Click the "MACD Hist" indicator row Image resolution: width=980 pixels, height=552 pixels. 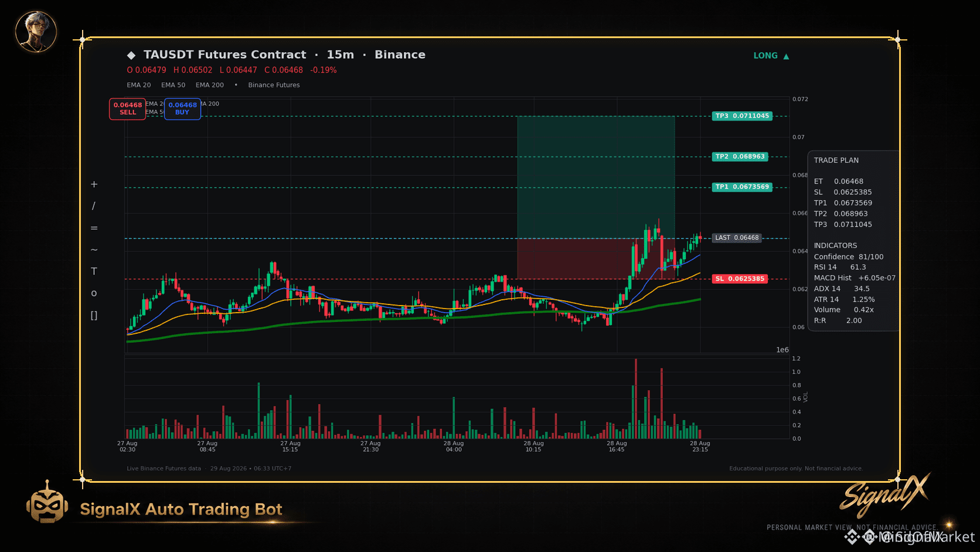pos(855,278)
